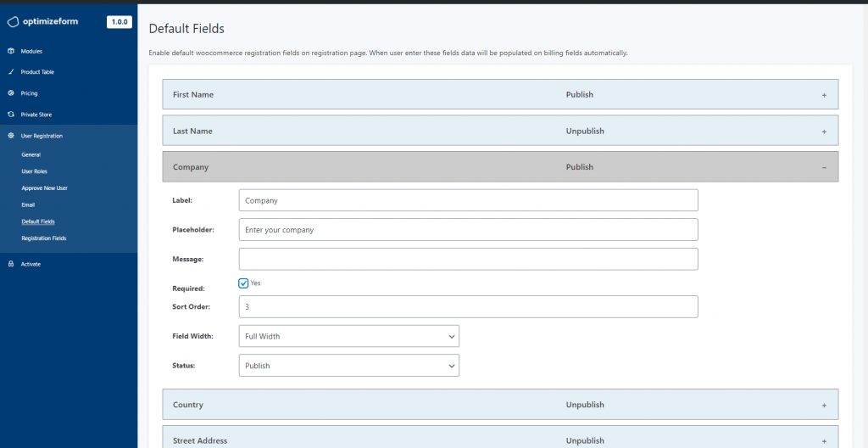Open the Registration Fields submenu item
This screenshot has width=868, height=448.
[x=44, y=238]
